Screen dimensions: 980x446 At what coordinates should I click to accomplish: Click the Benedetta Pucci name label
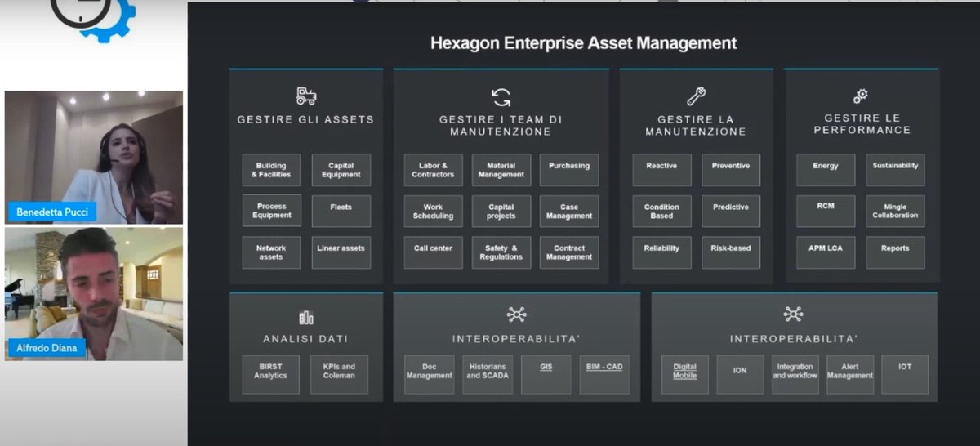[51, 212]
